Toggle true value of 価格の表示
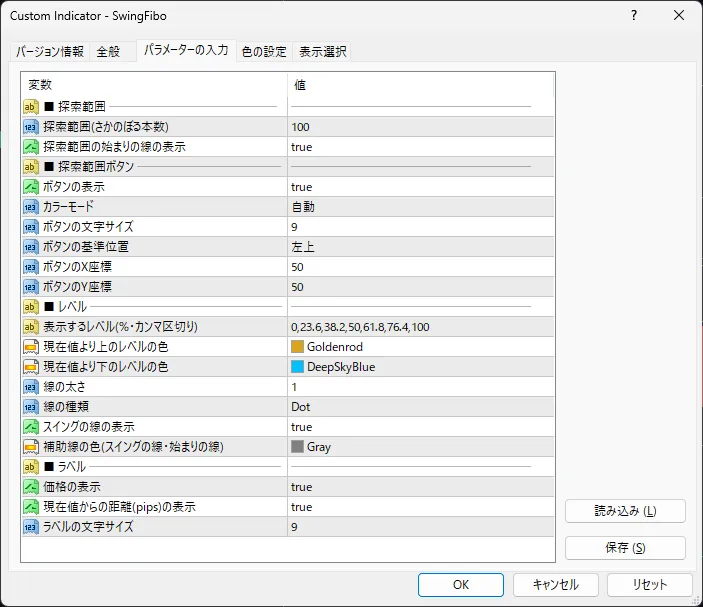The width and height of the screenshot is (703, 607). [421, 486]
